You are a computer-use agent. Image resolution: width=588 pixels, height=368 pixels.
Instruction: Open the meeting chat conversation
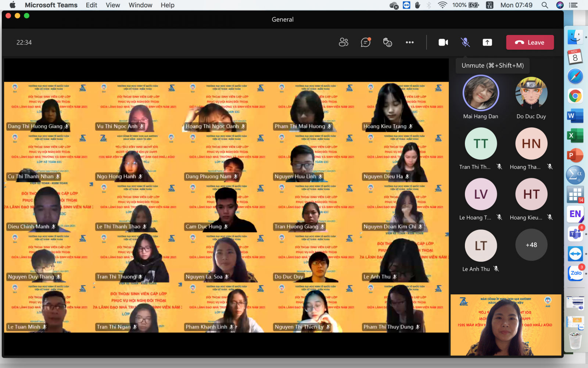coord(365,42)
